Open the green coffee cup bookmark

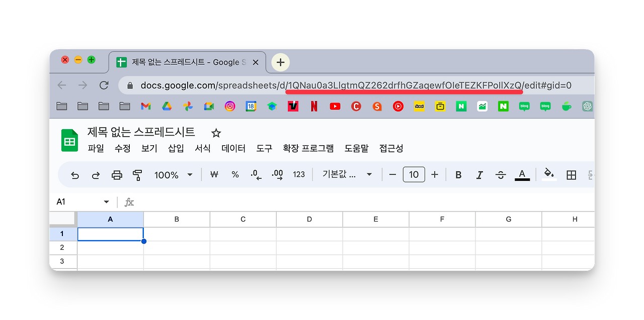click(567, 106)
